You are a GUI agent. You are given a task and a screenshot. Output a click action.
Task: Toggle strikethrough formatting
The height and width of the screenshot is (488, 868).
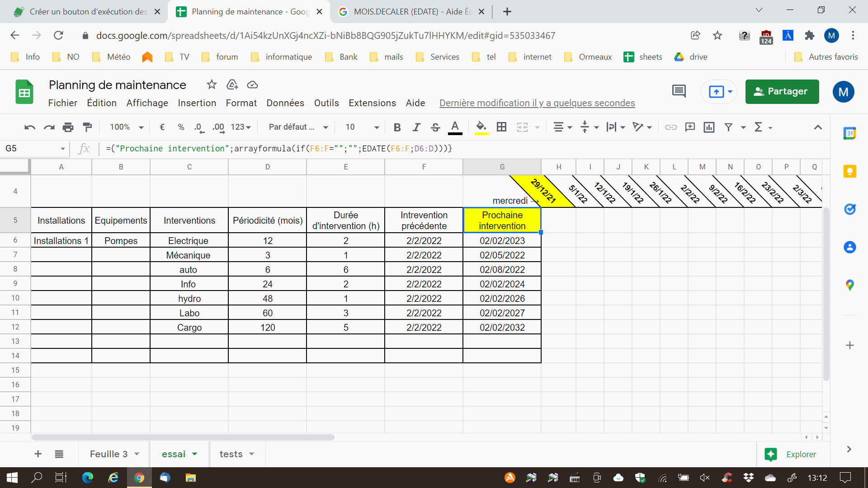435,127
